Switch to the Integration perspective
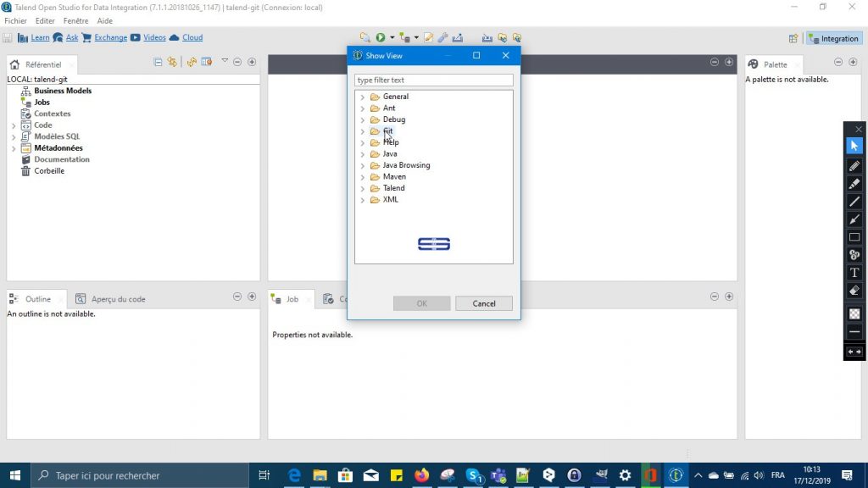 point(834,39)
